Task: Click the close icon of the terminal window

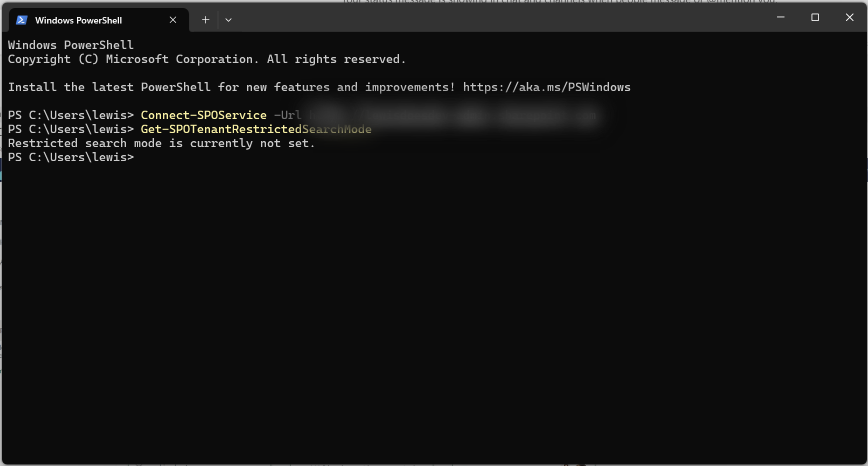Action: coord(849,17)
